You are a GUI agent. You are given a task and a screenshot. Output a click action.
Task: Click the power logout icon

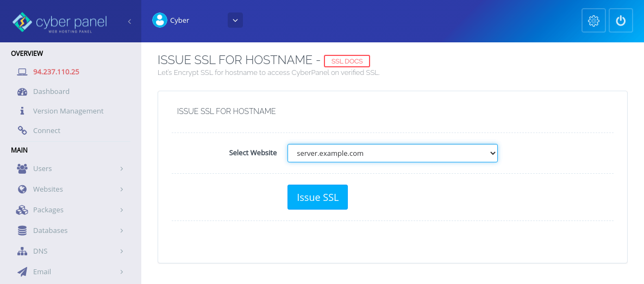[x=621, y=21]
